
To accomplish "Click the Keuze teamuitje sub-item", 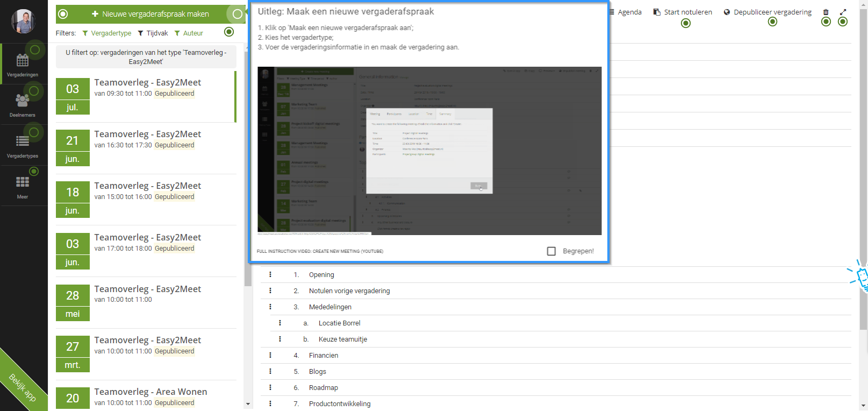I will (x=343, y=339).
